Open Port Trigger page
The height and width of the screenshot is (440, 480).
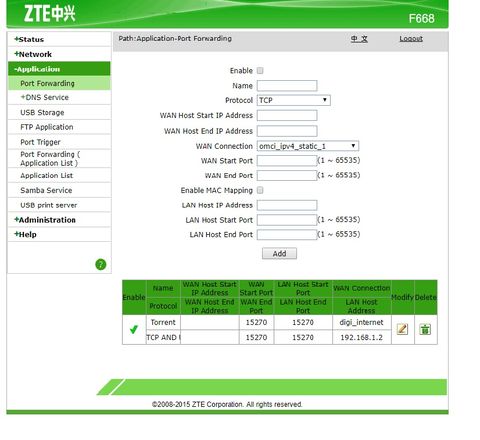tap(40, 142)
